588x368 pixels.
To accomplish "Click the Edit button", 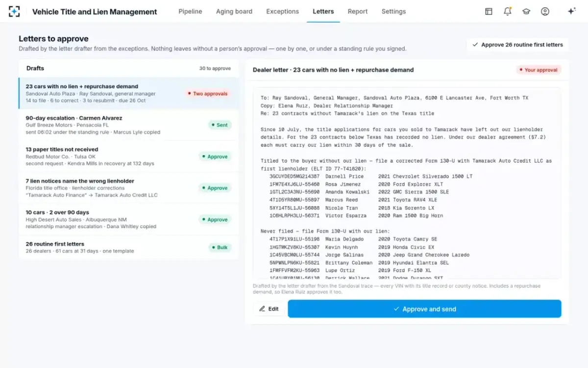I will tap(269, 309).
